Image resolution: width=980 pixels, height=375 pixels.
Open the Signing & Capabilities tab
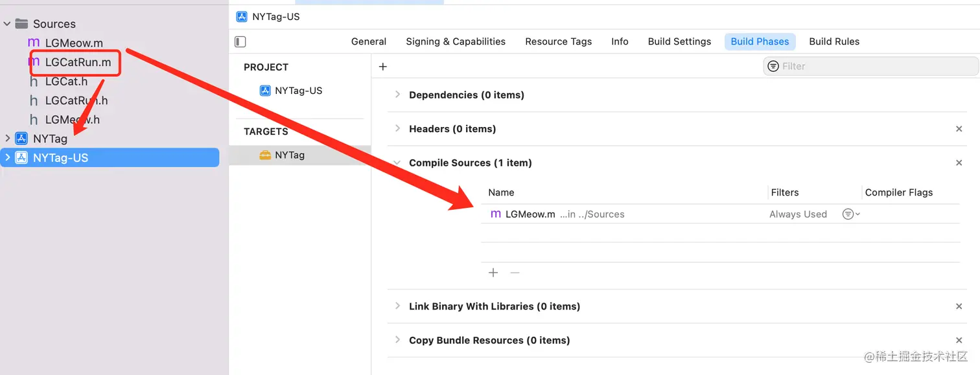[x=456, y=41]
